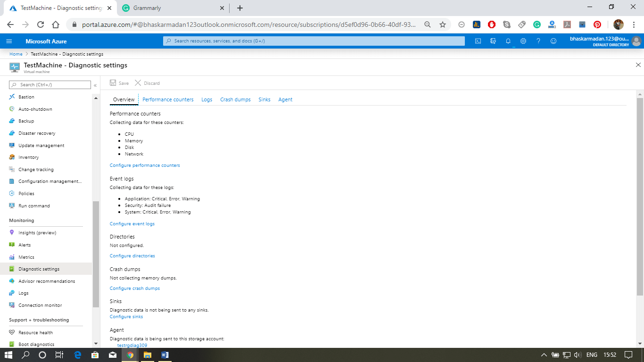Screen dimensions: 644x362
Task: Click the Update management icon
Action: tap(12, 145)
